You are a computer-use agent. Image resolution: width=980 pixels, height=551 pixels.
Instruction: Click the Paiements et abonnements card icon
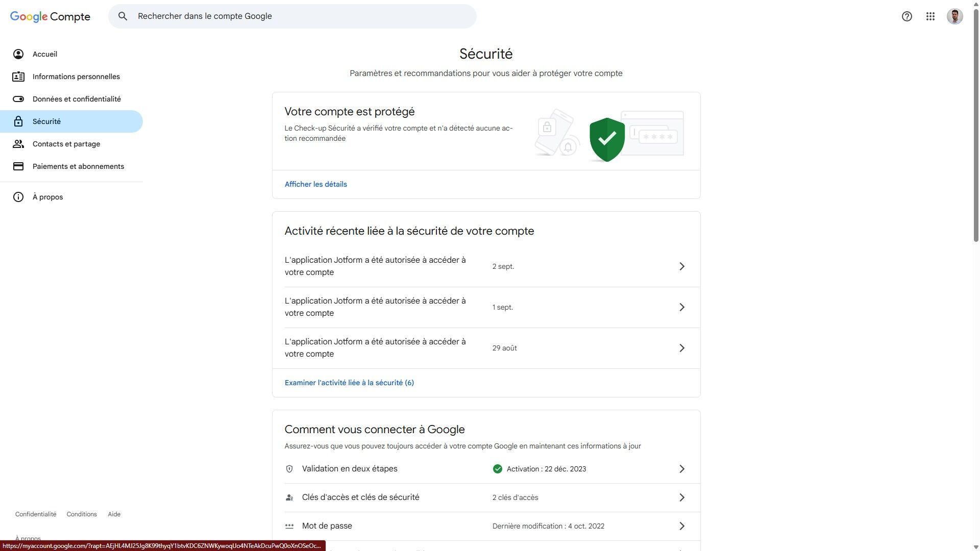[18, 166]
